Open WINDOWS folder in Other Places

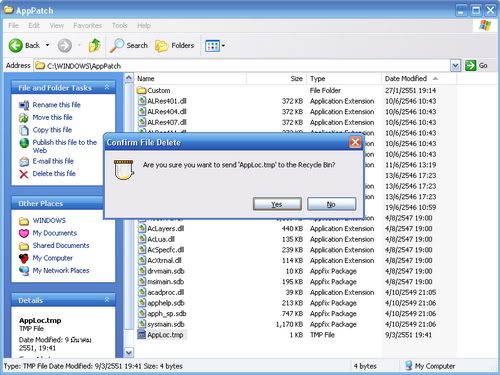click(x=49, y=221)
